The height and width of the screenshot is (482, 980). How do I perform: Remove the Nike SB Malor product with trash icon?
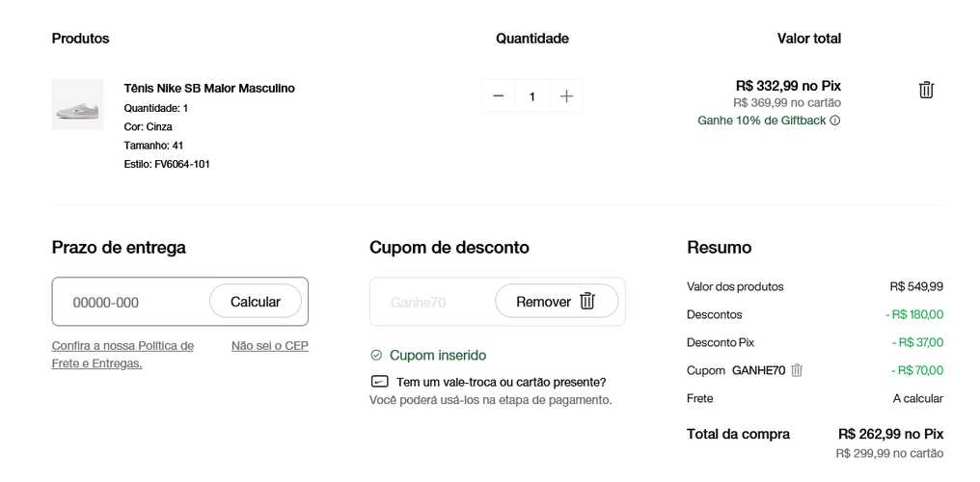click(926, 90)
